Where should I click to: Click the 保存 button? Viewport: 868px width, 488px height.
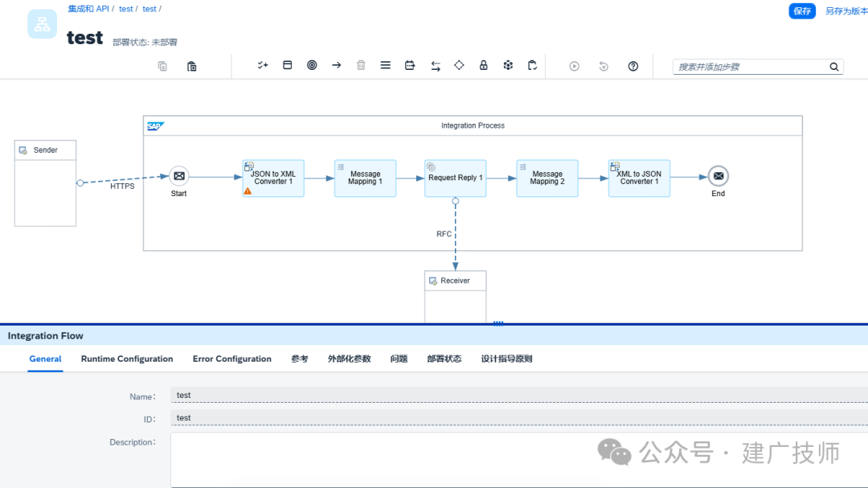click(x=802, y=11)
